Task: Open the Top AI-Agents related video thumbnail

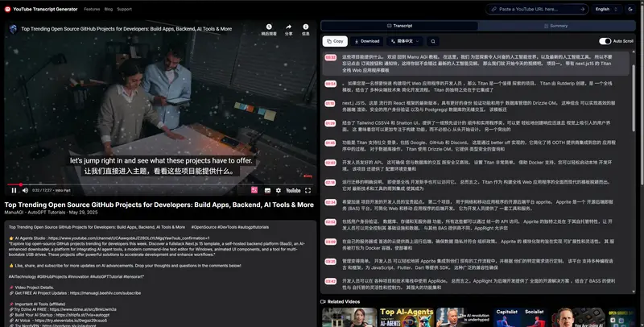Action: [407, 317]
